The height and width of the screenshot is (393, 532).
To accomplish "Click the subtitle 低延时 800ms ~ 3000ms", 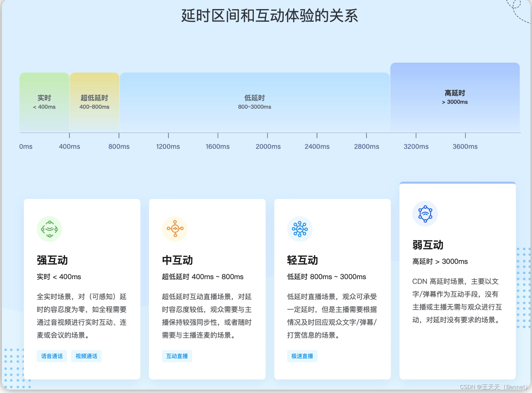I will point(326,277).
